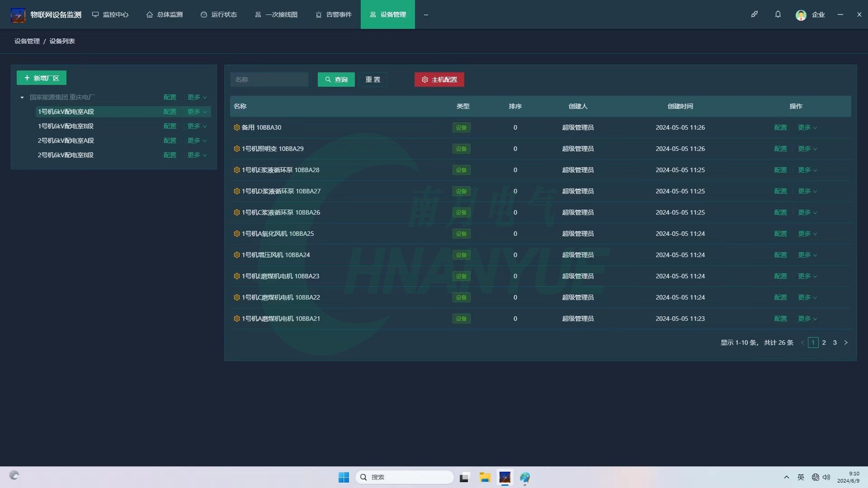Viewport: 868px width, 488px height.
Task: Toggle the 英 input method indicator
Action: point(801,477)
